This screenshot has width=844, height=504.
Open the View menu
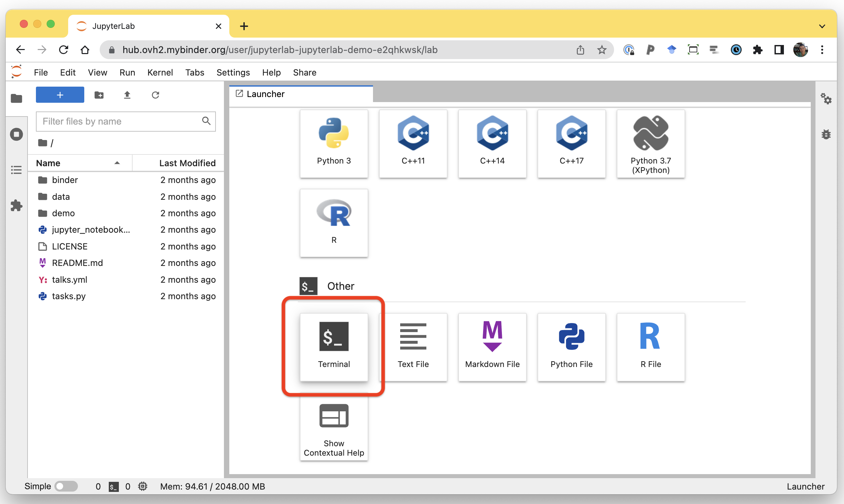tap(97, 72)
